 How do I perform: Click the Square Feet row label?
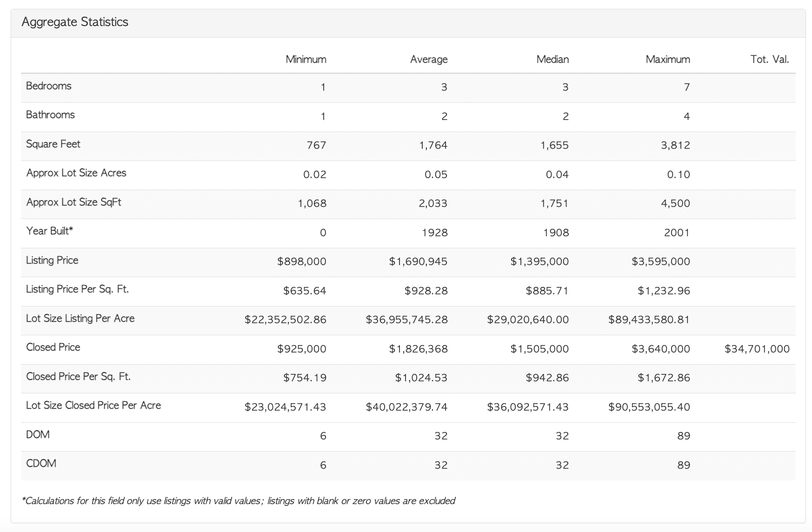pos(53,144)
